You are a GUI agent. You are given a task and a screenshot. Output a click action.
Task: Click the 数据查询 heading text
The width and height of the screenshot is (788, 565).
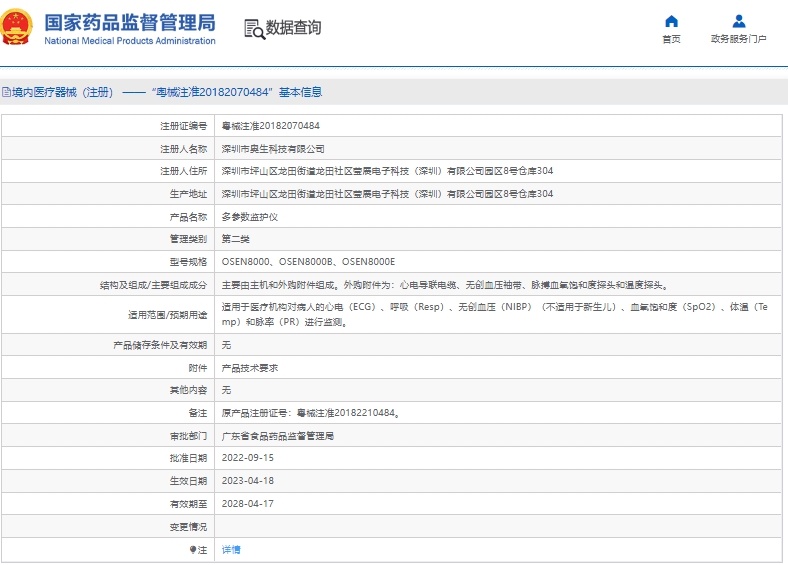point(293,28)
